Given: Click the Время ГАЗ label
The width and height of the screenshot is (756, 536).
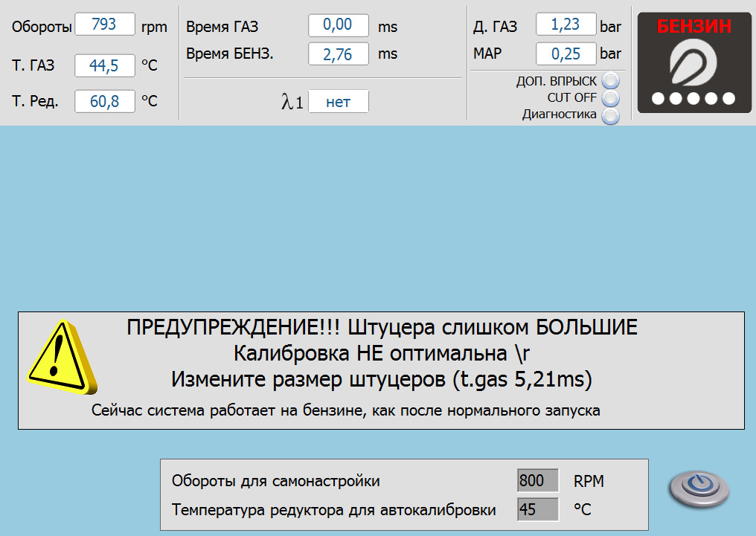Looking at the screenshot, I should point(222,27).
